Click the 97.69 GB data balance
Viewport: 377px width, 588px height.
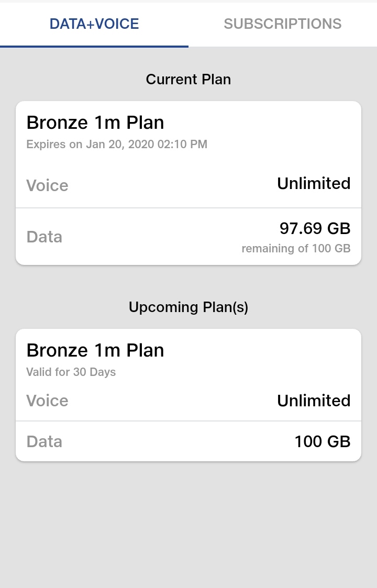pyautogui.click(x=315, y=228)
